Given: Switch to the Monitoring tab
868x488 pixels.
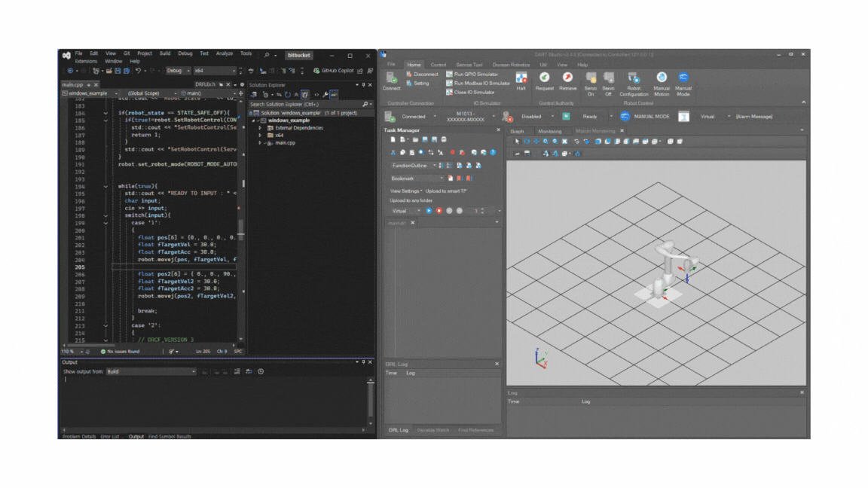Looking at the screenshot, I should pos(549,131).
